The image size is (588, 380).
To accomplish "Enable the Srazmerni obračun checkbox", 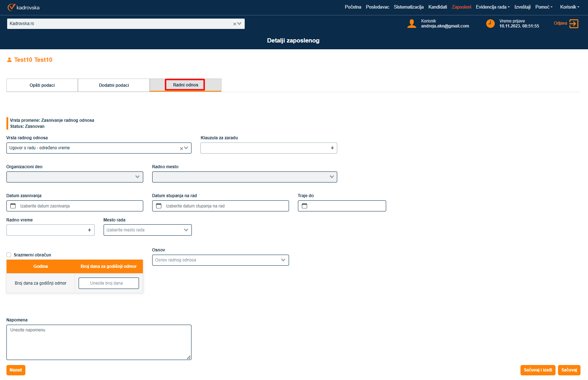I will 9,255.
